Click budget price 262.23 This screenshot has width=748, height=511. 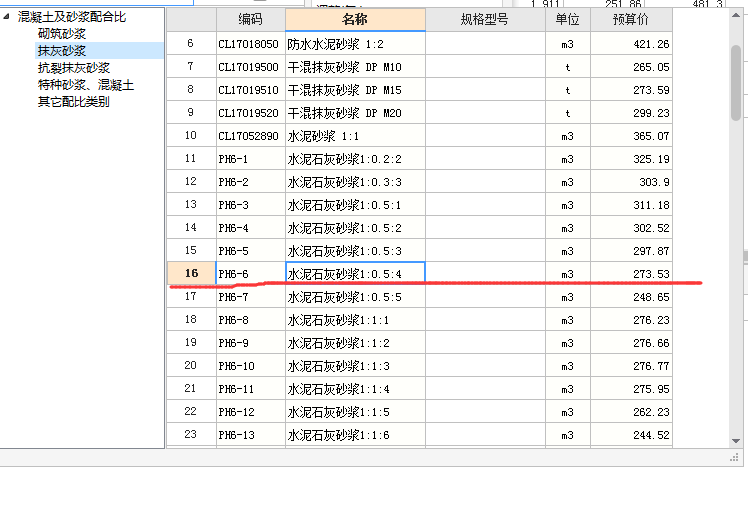(631, 412)
